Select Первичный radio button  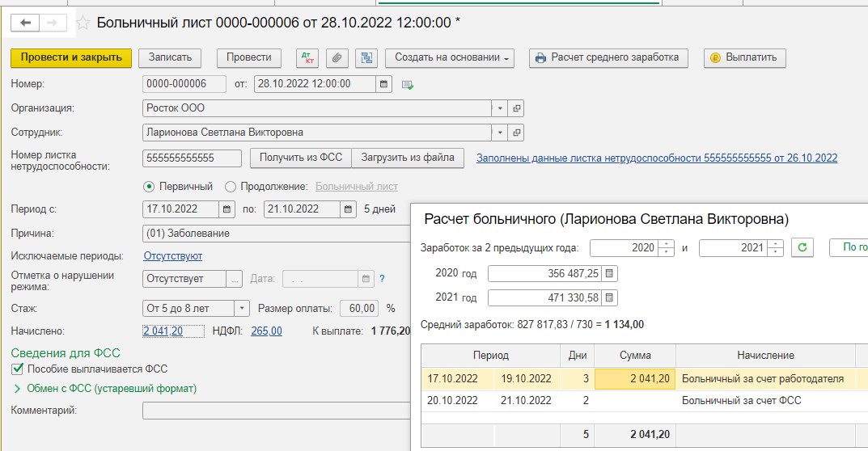click(x=148, y=187)
